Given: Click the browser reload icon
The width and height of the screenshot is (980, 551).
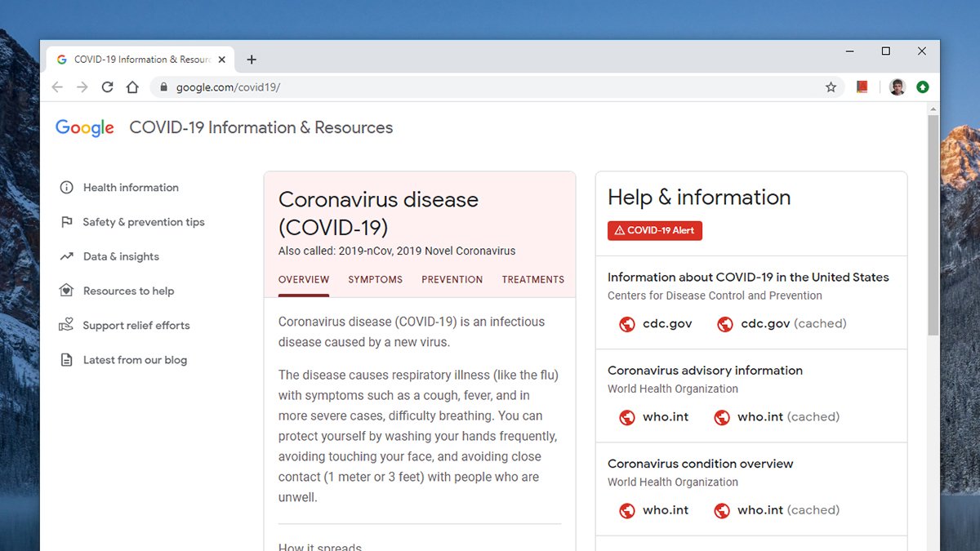Looking at the screenshot, I should [x=107, y=87].
